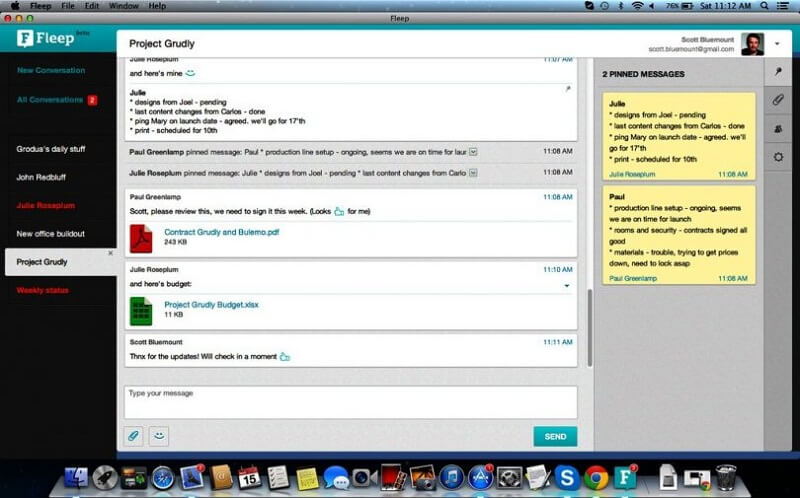Open the Fleep menu in menu bar
800x498 pixels.
click(40, 6)
